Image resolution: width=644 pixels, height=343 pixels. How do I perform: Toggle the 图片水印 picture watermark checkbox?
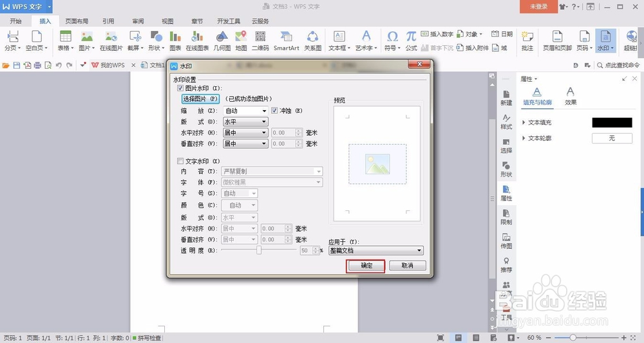[180, 88]
